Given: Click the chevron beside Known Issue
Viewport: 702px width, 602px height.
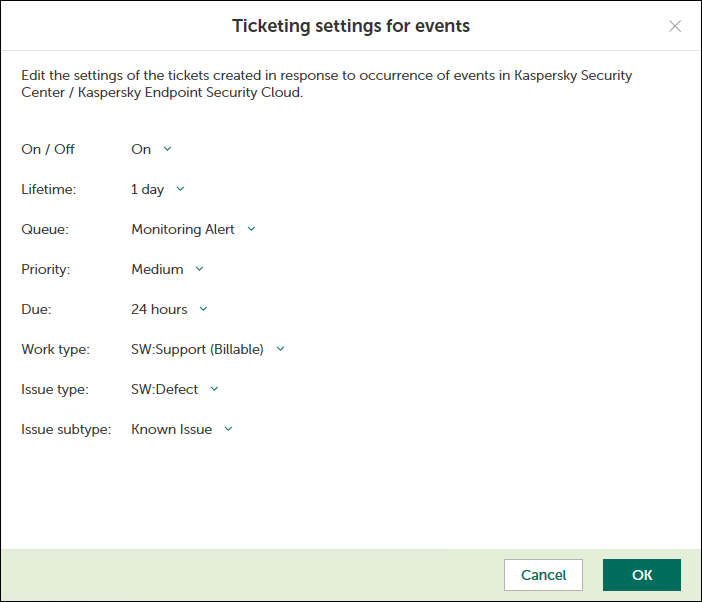Looking at the screenshot, I should pyautogui.click(x=228, y=429).
